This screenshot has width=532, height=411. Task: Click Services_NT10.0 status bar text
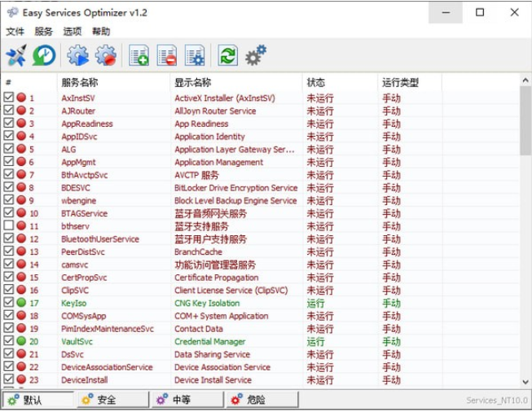(x=497, y=400)
